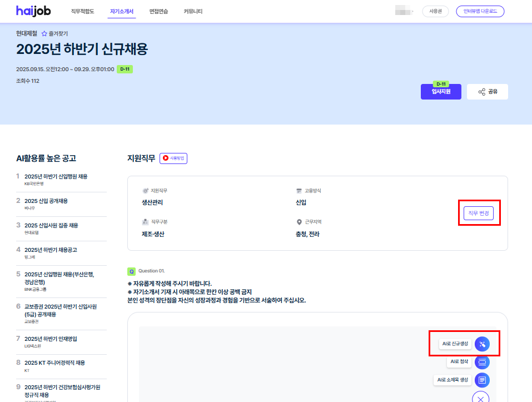Open AI proofreading with the 첨삭 round icon
The height and width of the screenshot is (402, 532).
coord(482,362)
